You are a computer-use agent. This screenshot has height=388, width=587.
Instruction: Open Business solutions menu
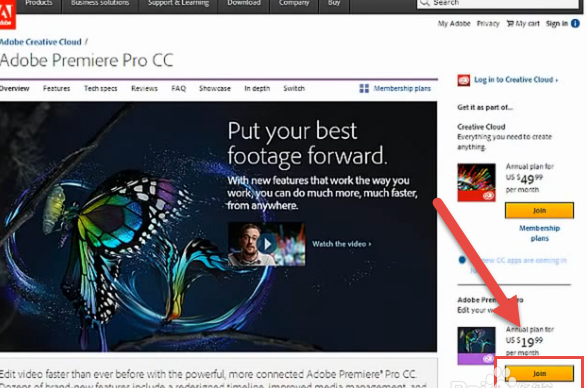(100, 4)
